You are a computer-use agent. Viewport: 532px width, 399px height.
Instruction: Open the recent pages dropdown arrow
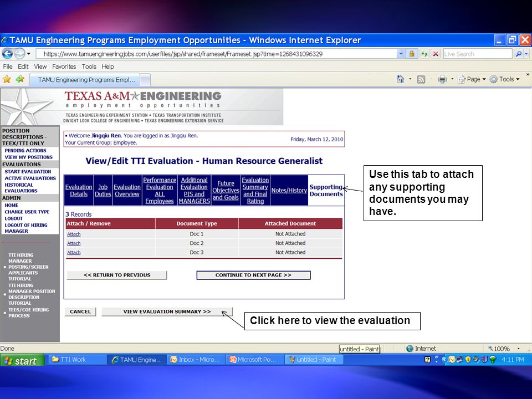click(29, 54)
